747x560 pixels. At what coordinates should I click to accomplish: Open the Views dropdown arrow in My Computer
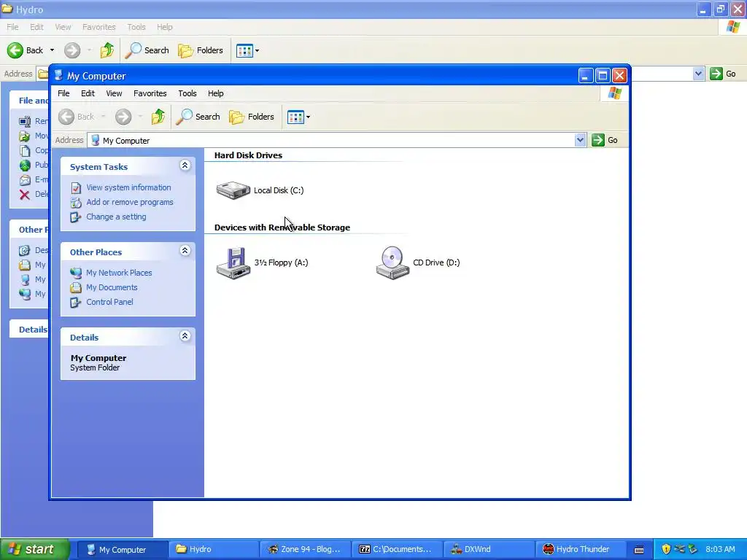309,117
